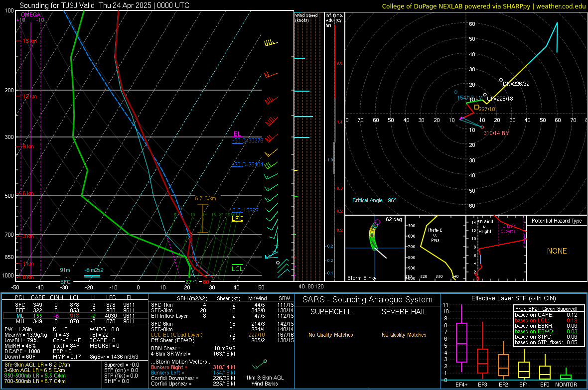Select the EFF parcel CAPE value 322

pos(37,310)
